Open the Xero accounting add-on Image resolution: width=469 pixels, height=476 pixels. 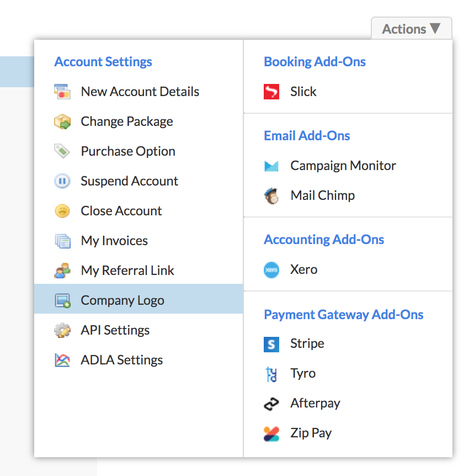click(348, 270)
